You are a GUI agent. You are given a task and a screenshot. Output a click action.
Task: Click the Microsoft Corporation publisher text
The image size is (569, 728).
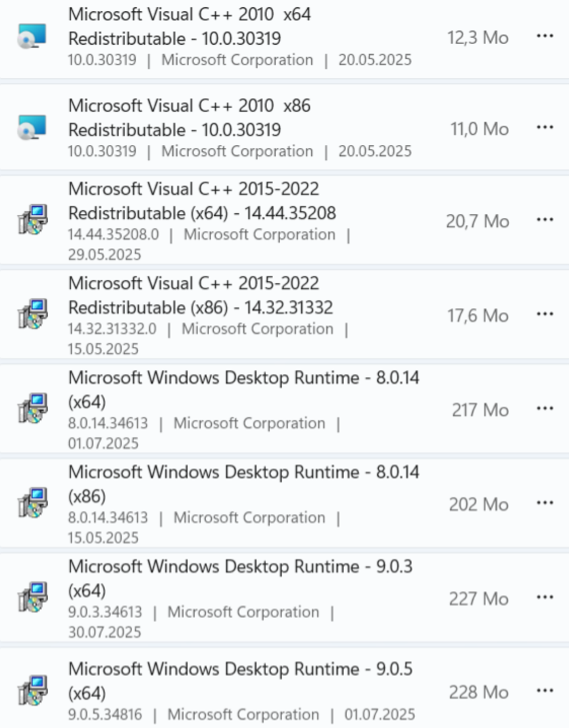pos(237,60)
